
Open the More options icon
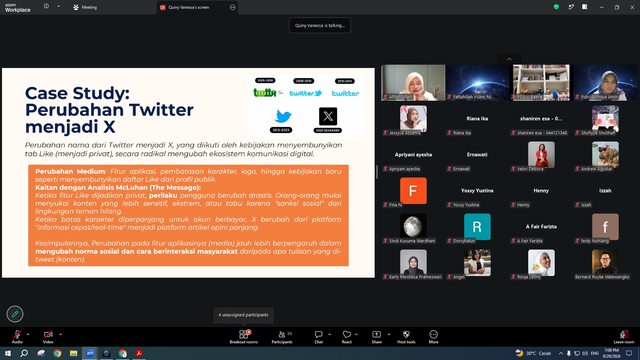coord(433,334)
